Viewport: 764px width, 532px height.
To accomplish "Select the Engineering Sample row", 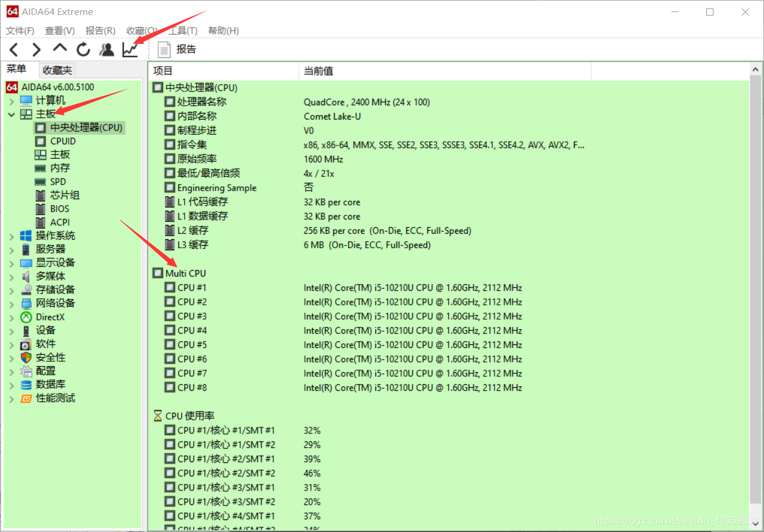I will coord(448,188).
